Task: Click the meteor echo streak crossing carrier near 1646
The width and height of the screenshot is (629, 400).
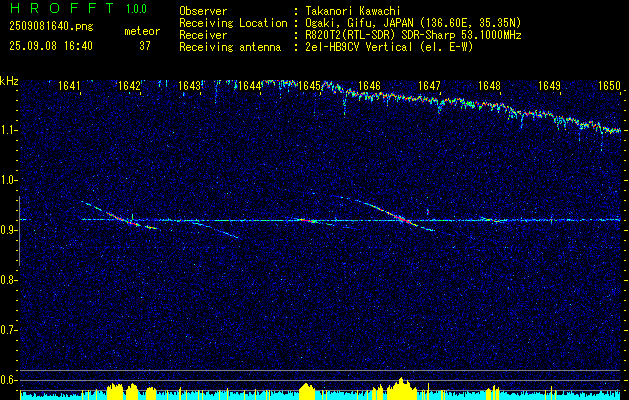Action: coord(401,219)
